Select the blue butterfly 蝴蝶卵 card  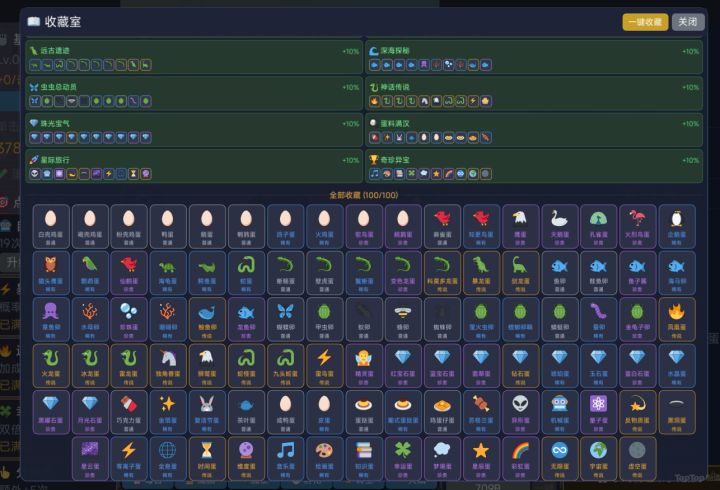click(286, 319)
